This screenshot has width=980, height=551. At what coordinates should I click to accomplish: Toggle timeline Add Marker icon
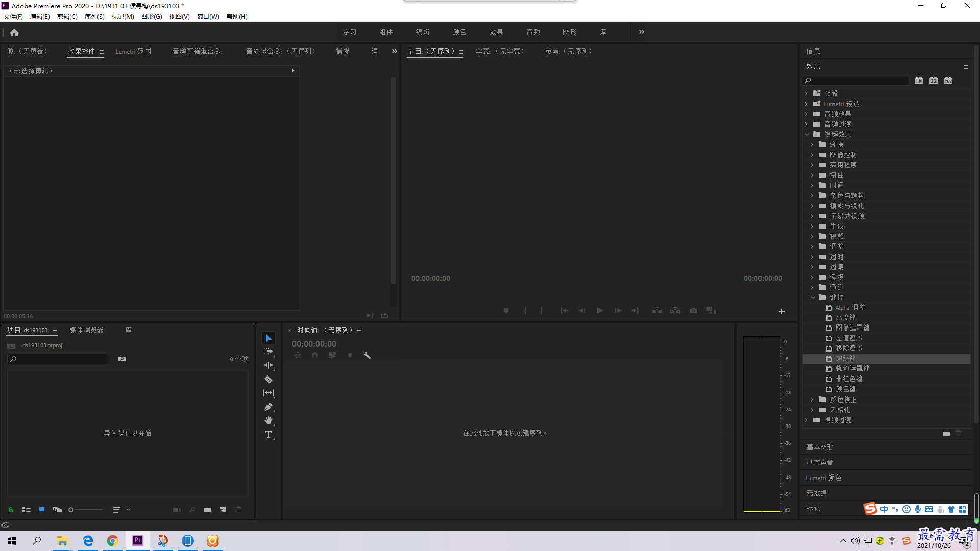tap(350, 355)
